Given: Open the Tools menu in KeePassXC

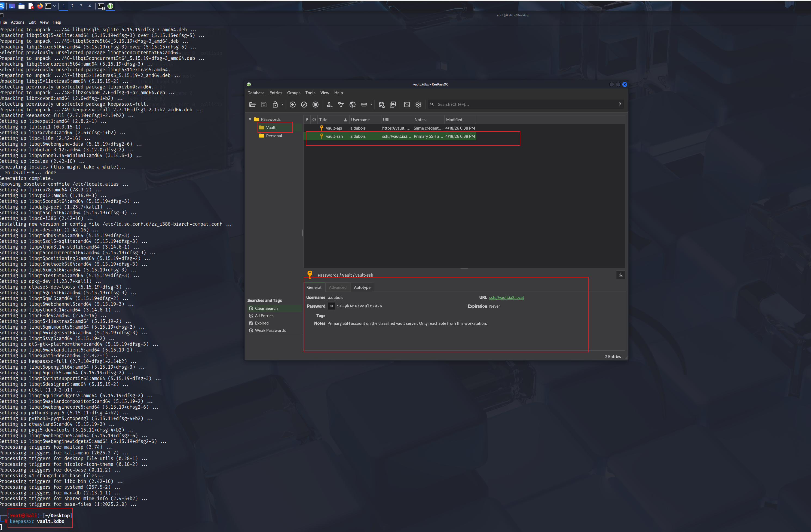Looking at the screenshot, I should point(310,93).
